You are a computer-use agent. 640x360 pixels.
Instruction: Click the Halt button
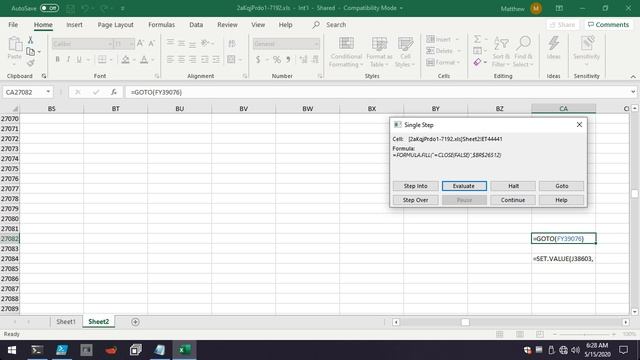[x=513, y=186]
